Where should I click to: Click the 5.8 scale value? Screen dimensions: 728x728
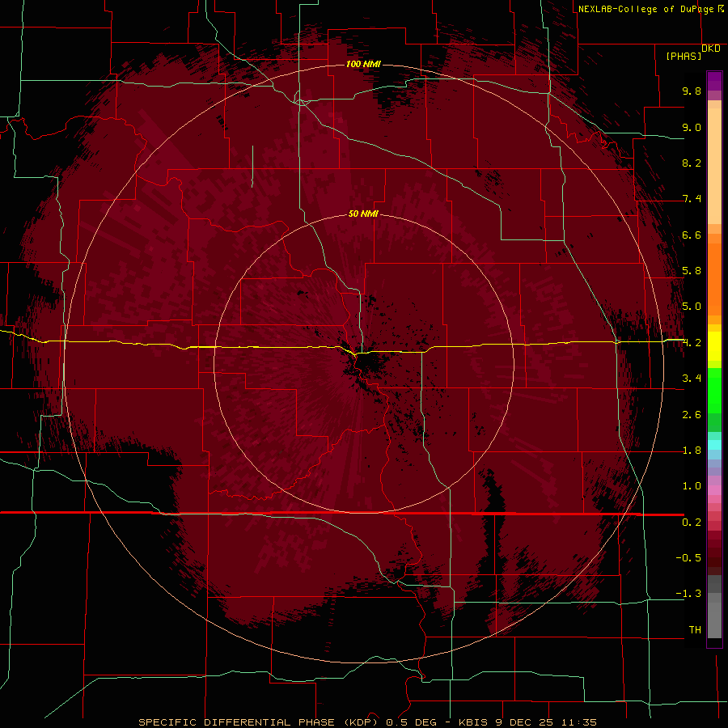pyautogui.click(x=692, y=271)
